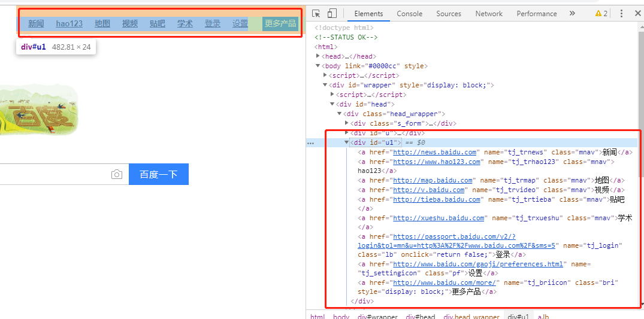Screen dimensions: 644x319
Task: Switch to the Console tab
Action: click(x=410, y=14)
